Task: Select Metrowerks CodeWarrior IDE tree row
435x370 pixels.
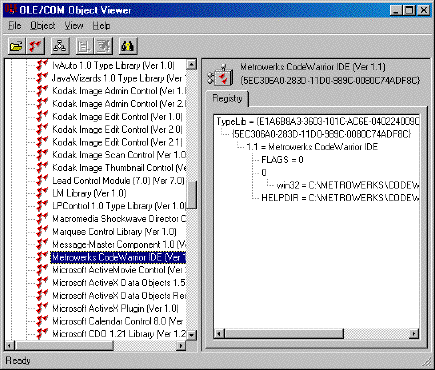Action: [x=118, y=257]
